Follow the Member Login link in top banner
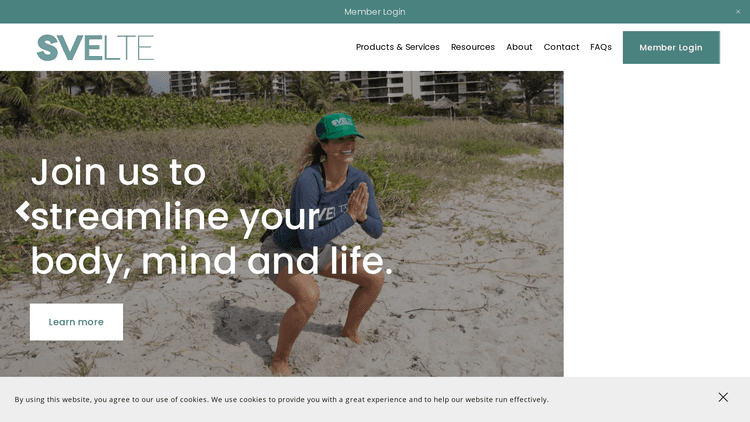 point(375,11)
